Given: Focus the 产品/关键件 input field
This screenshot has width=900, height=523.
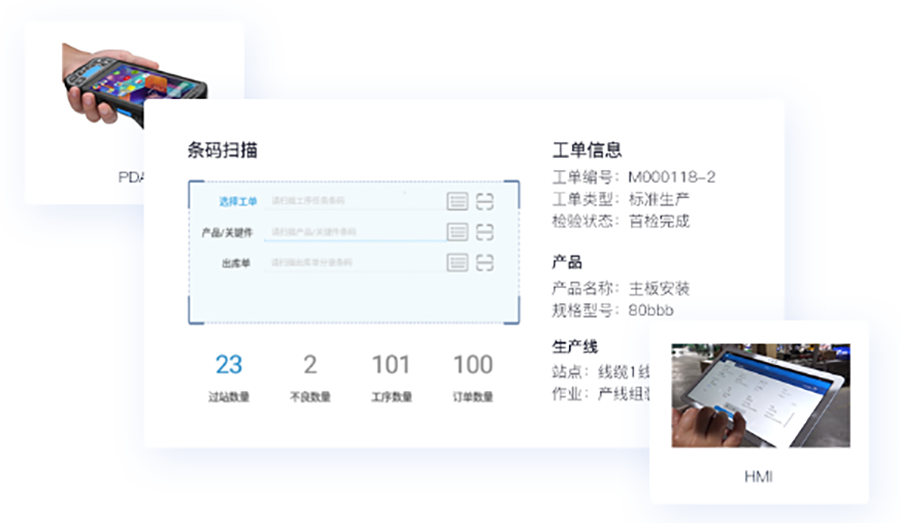Looking at the screenshot, I should point(354,232).
